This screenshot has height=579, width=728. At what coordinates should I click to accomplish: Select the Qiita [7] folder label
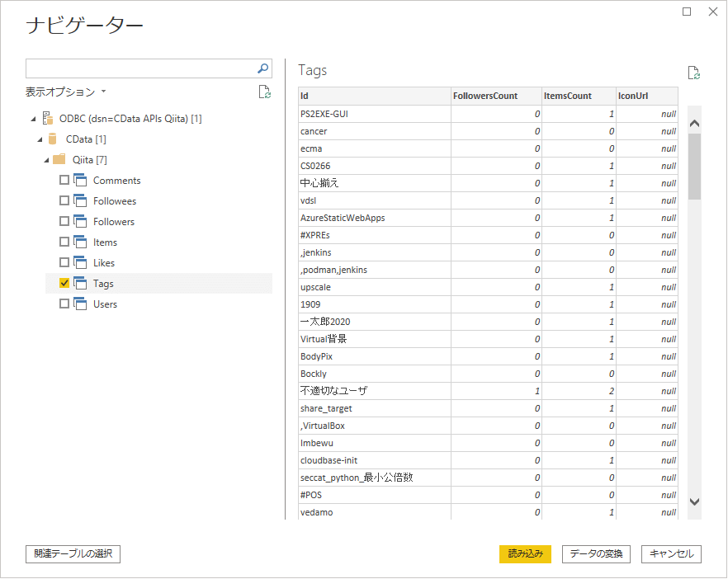[x=90, y=160]
